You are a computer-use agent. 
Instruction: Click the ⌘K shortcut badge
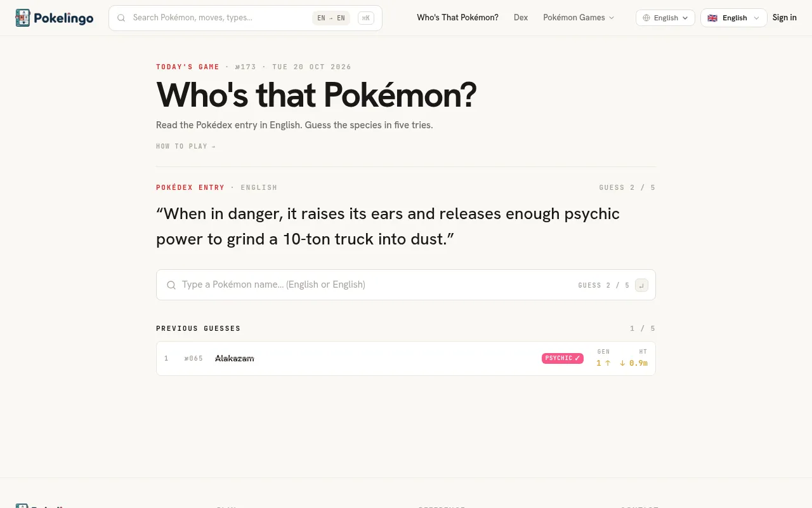pos(366,18)
